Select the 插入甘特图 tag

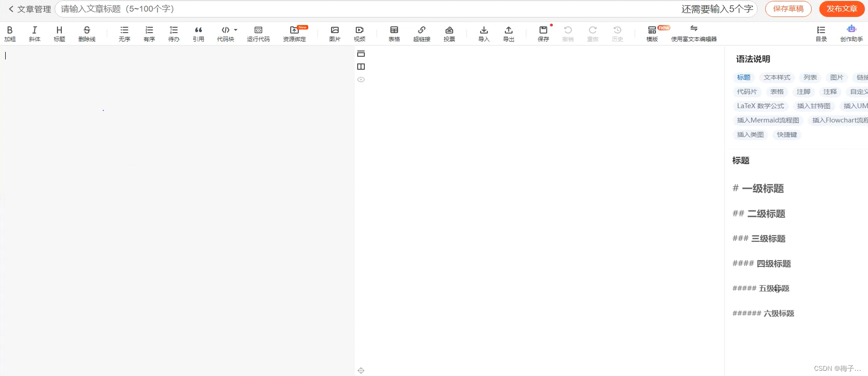coord(814,106)
